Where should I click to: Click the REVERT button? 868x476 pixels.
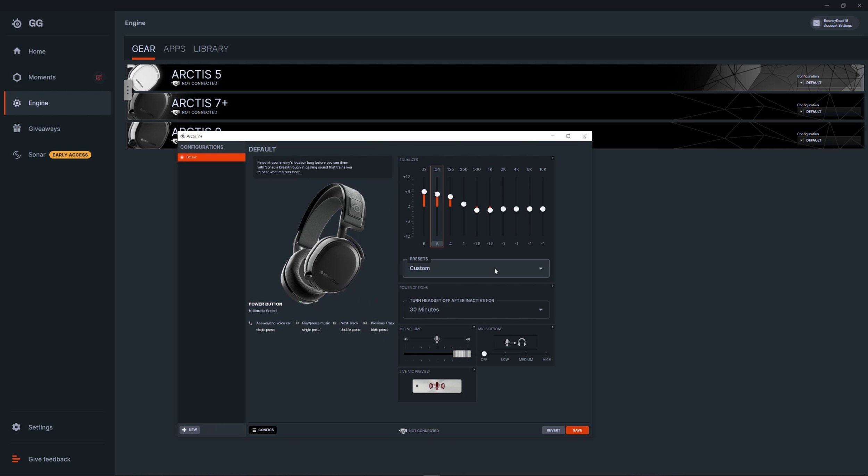coord(553,430)
